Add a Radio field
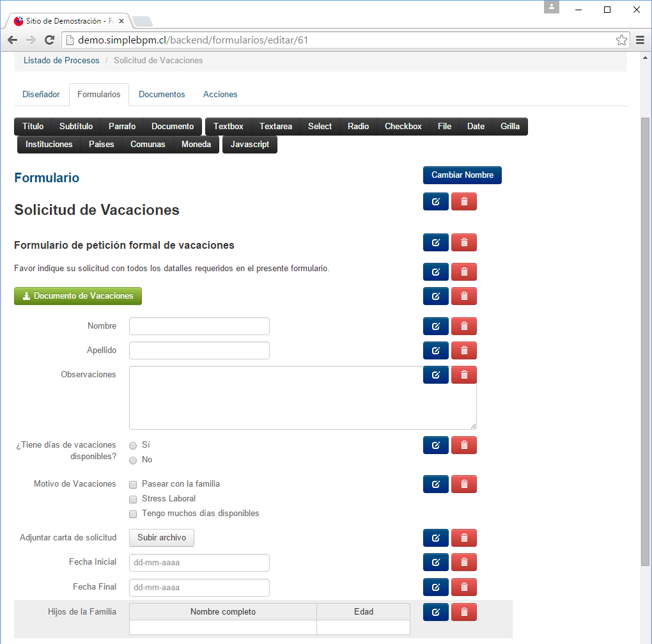 359,127
